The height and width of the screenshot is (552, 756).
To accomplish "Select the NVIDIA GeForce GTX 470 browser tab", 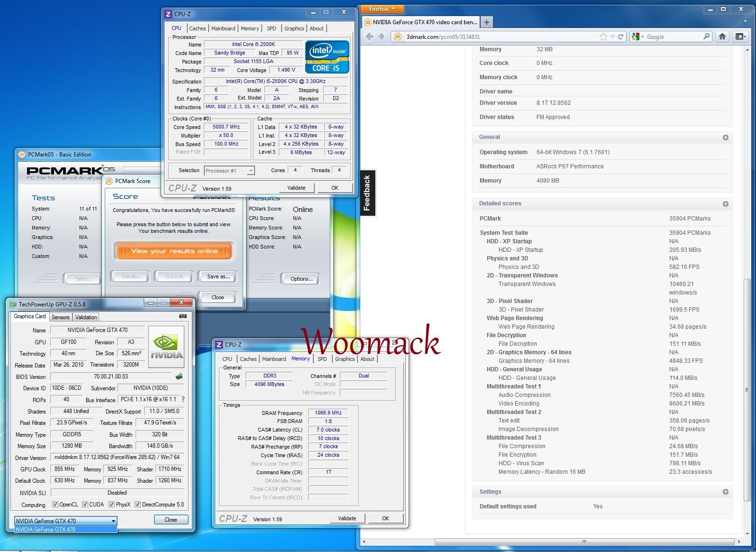I will pos(420,22).
